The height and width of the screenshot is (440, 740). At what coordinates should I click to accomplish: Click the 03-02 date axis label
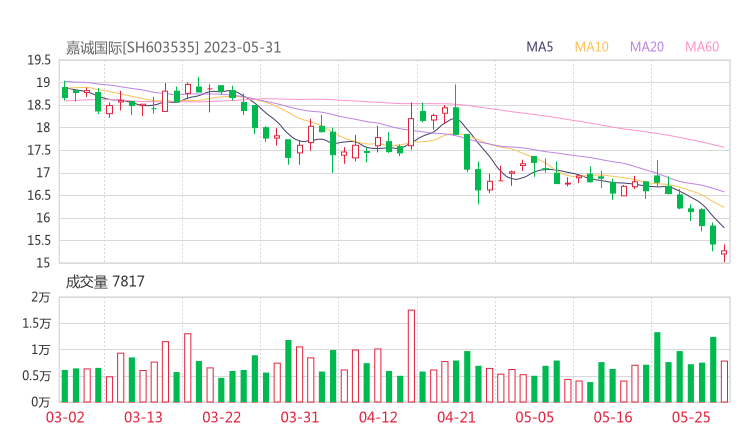click(65, 417)
